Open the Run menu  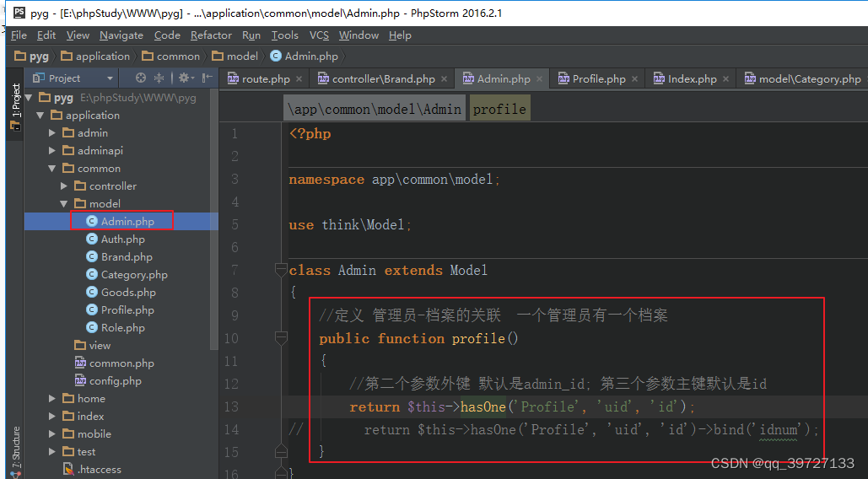click(251, 35)
